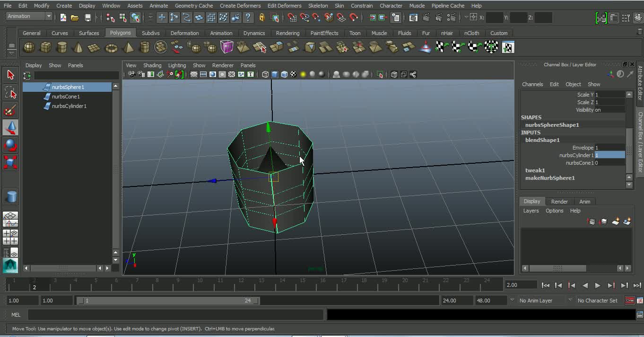Open the Channels menu in Channel Box
The image size is (644, 337).
click(532, 84)
